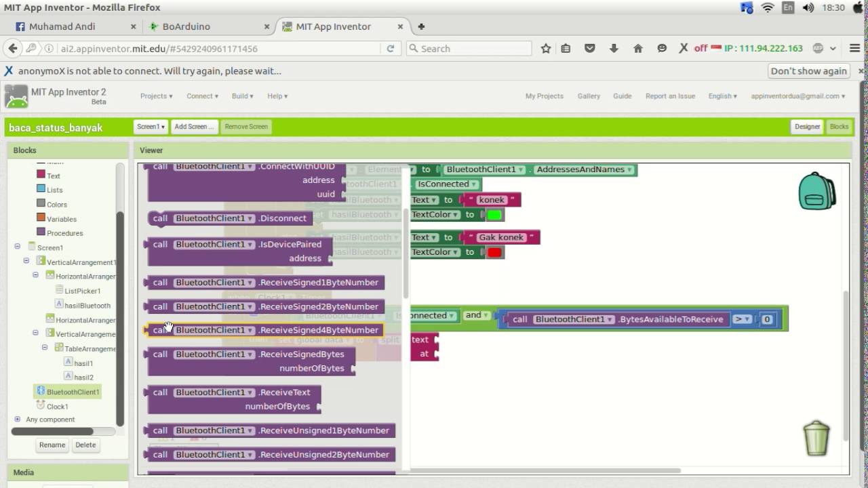Click the Add Screen button
Screen dimensions: 868x488
click(x=194, y=127)
